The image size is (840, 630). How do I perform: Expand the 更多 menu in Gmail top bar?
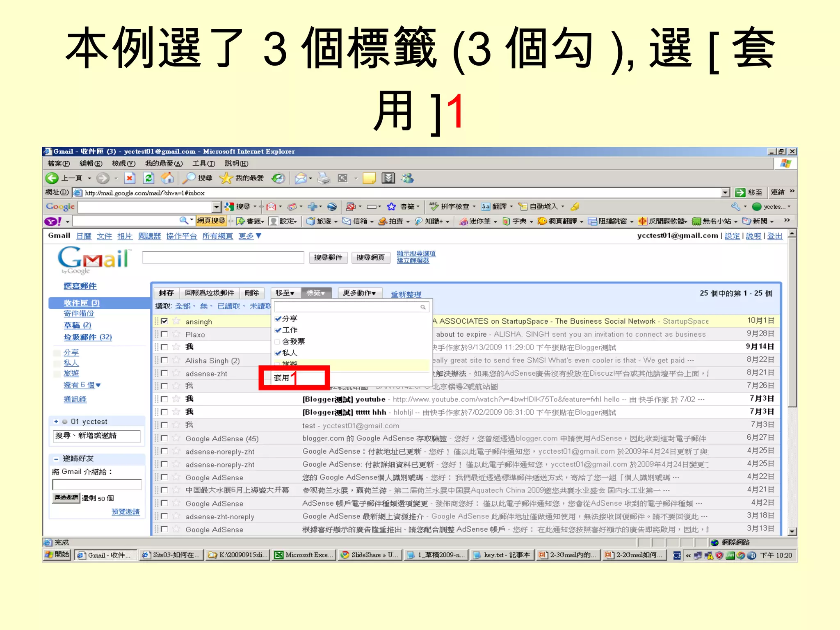tap(250, 236)
